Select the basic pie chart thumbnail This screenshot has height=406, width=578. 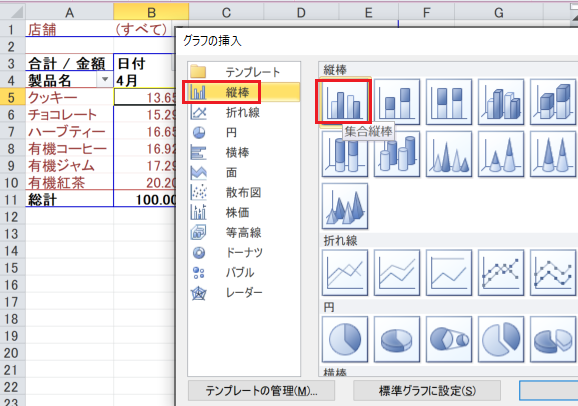345,339
